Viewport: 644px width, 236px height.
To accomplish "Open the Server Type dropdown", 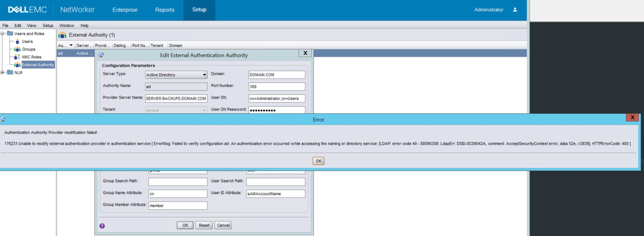I will click(x=204, y=75).
